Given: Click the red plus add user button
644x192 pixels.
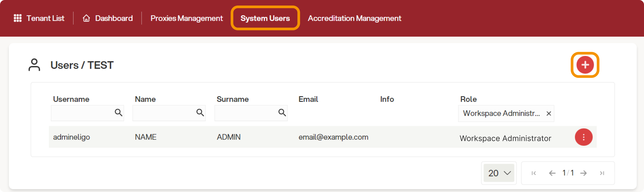Looking at the screenshot, I should [585, 65].
